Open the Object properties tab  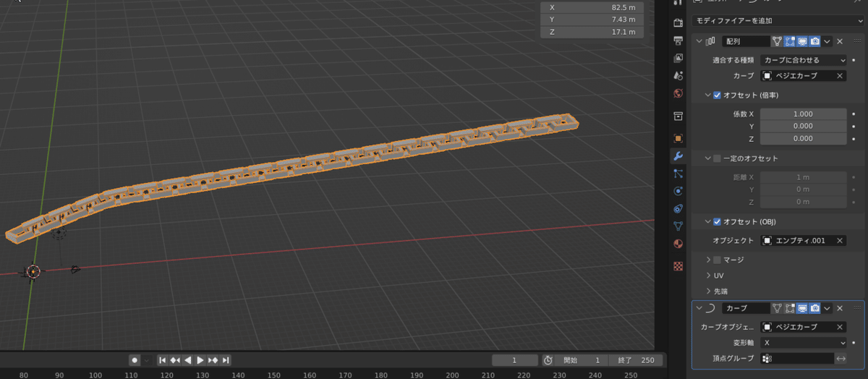pos(678,138)
